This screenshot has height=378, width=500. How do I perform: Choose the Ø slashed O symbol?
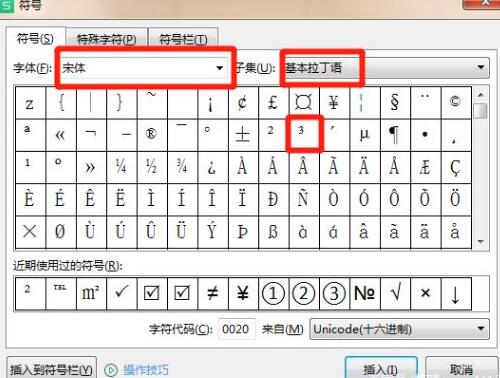[x=61, y=231]
